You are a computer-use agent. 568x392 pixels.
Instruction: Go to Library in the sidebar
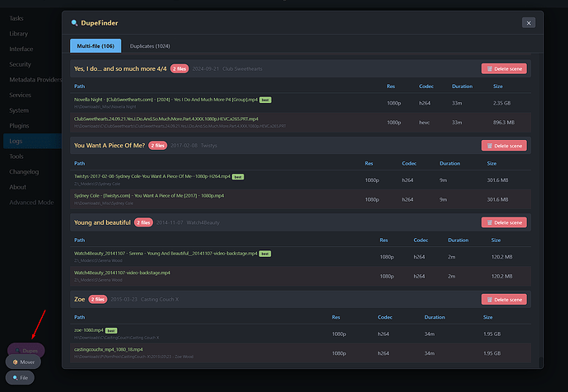tap(18, 34)
